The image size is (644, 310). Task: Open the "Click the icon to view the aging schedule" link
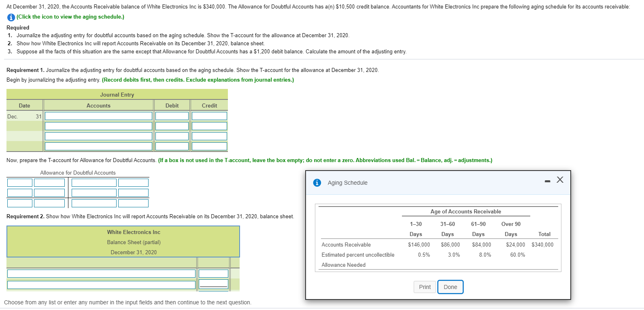pos(70,17)
